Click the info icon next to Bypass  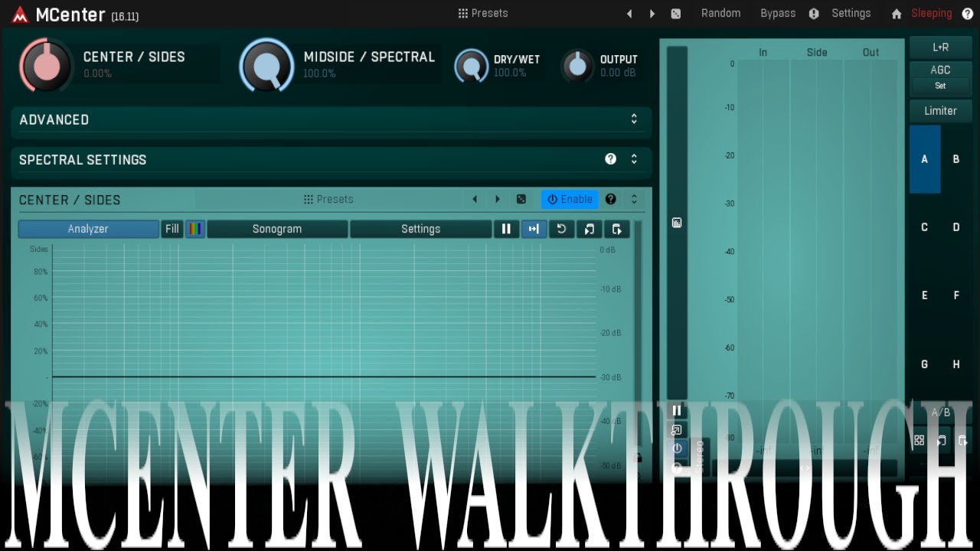(814, 14)
